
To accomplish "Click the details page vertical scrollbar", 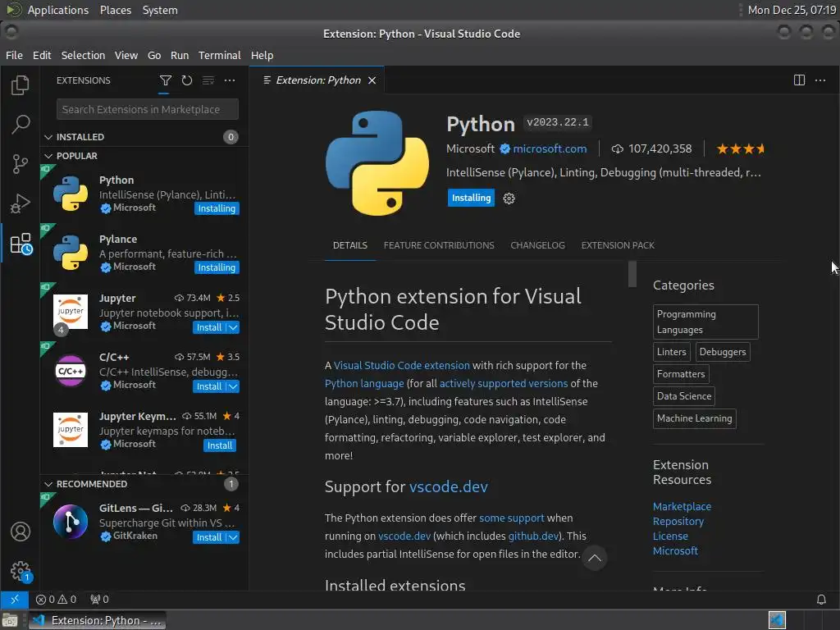I will pyautogui.click(x=632, y=273).
